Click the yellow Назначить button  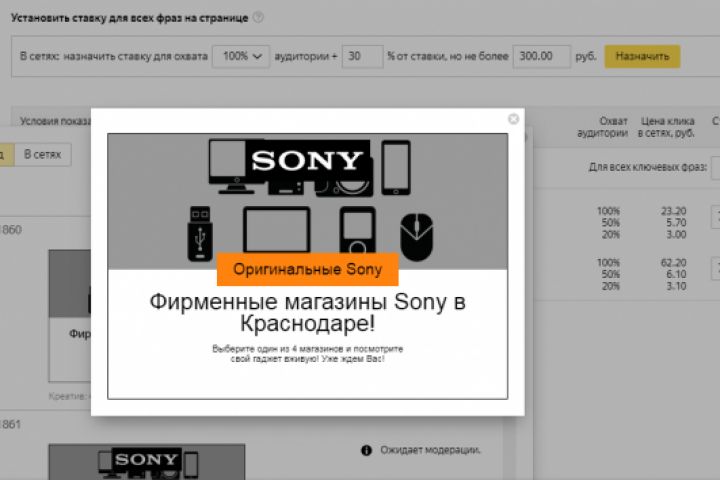pos(642,56)
